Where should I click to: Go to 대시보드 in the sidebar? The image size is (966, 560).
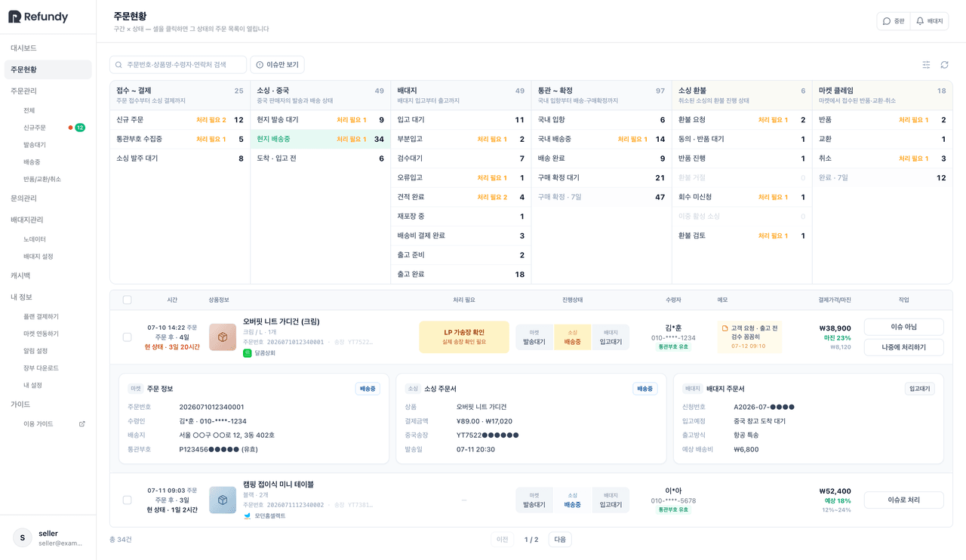(x=48, y=48)
